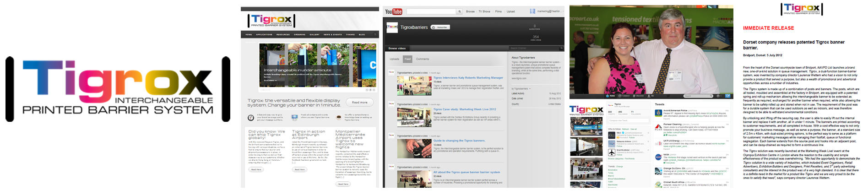Viewport: 868px width, 196px height.
Task: Click View photo under NASA tweet
Action: click(x=670, y=163)
